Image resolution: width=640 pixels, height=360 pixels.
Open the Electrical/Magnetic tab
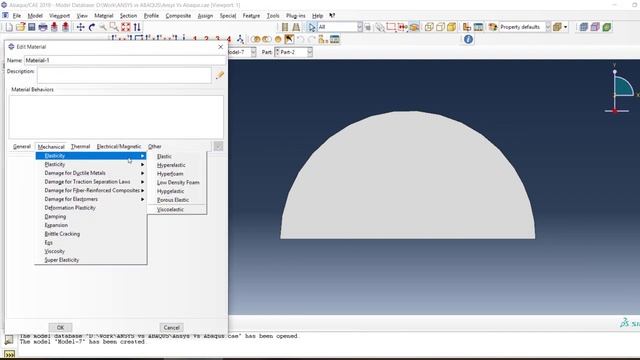coord(119,147)
